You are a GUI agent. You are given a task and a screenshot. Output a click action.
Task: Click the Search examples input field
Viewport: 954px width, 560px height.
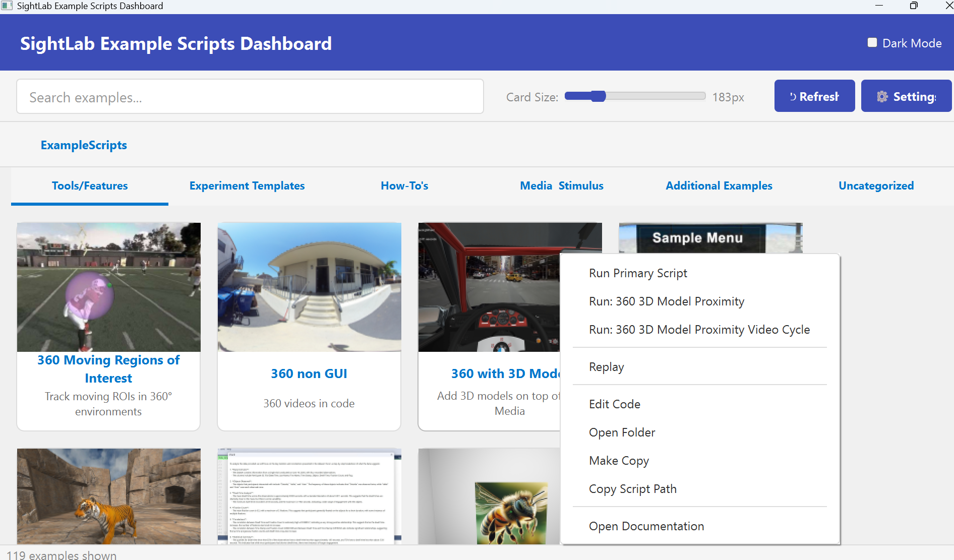250,97
